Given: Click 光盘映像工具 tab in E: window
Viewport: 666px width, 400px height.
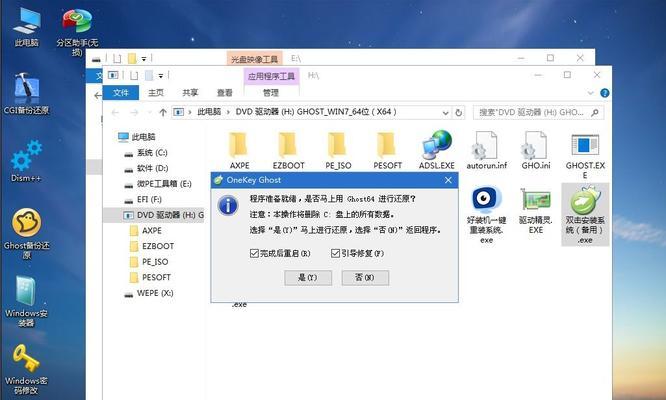Looking at the screenshot, I should pyautogui.click(x=254, y=59).
